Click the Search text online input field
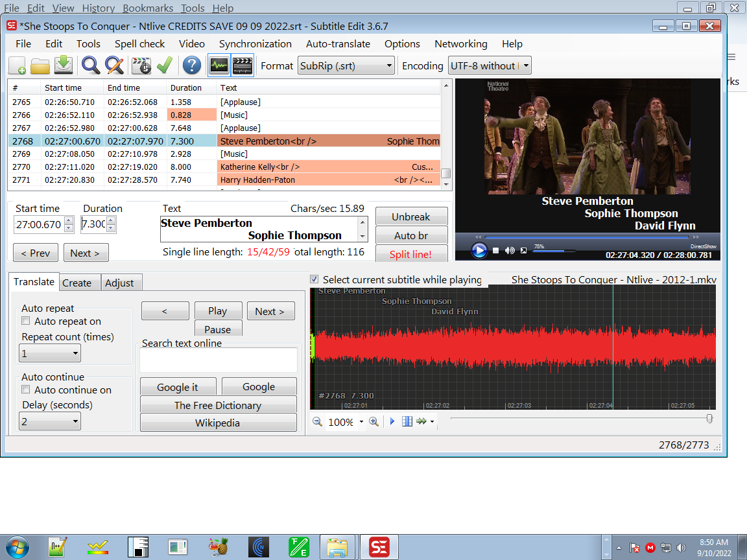This screenshot has height=560, width=747. [x=218, y=360]
